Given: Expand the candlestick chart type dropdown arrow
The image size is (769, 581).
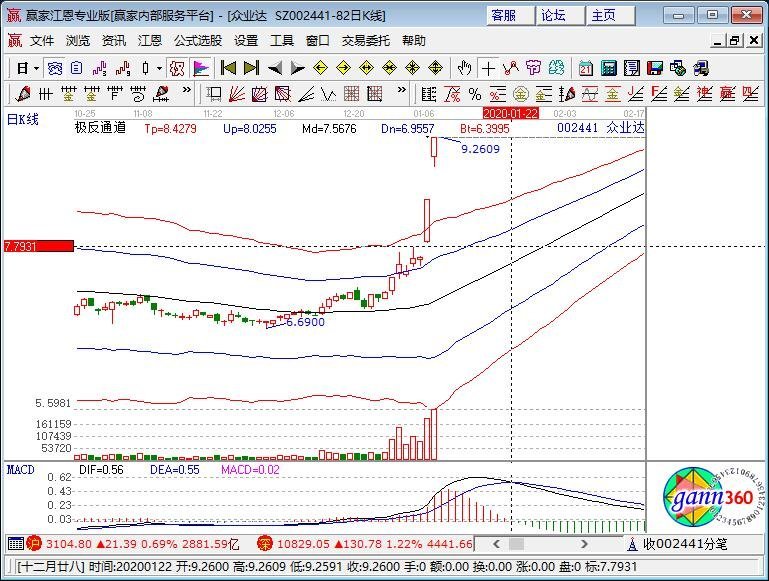Looking at the screenshot, I should 159,68.
